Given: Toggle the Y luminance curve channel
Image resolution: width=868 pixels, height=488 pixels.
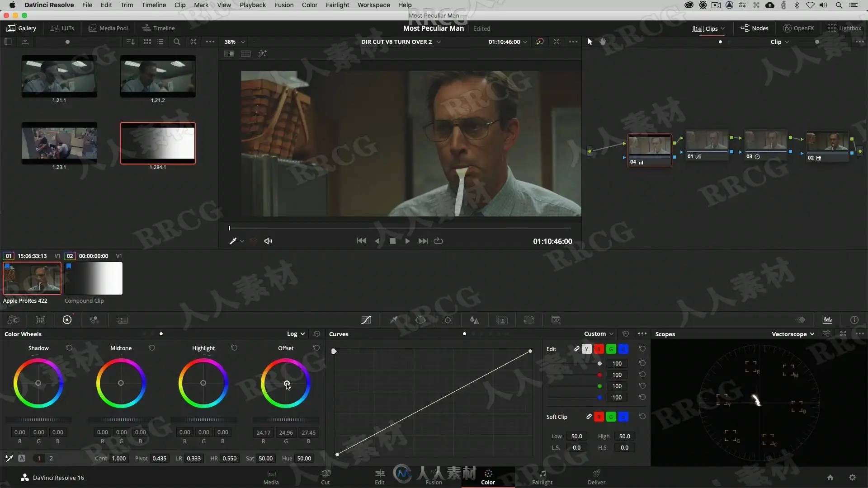Looking at the screenshot, I should (587, 349).
